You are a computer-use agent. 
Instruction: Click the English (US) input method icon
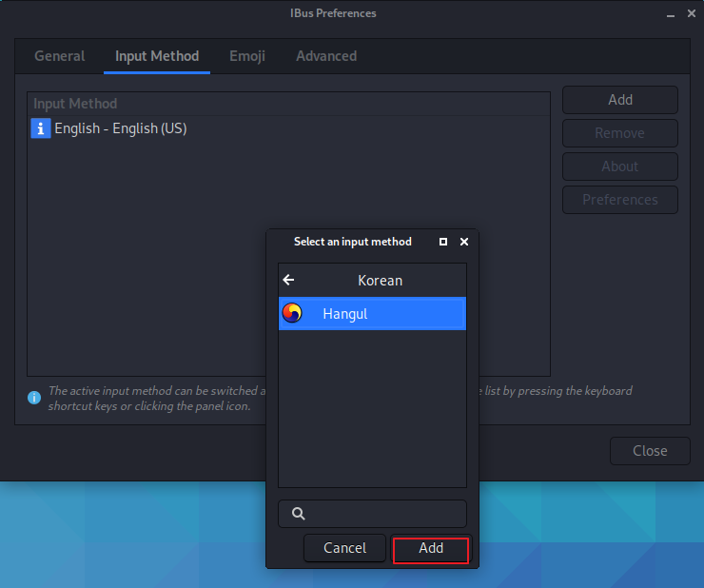[x=40, y=128]
